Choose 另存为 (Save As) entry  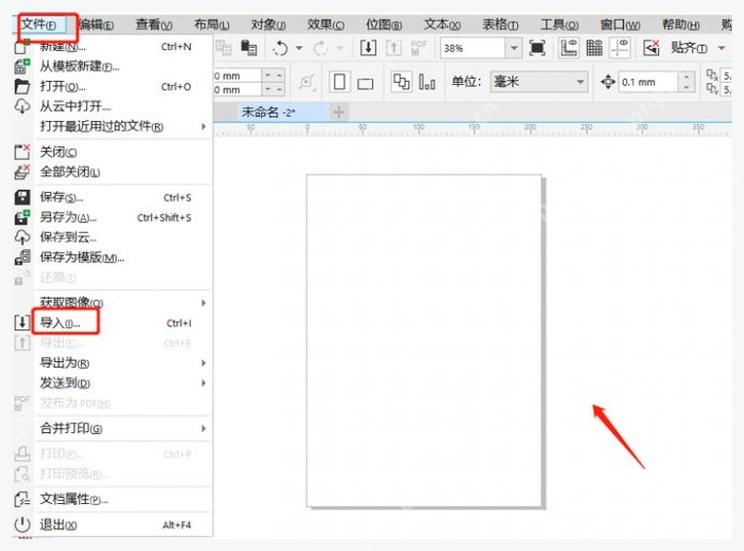click(x=113, y=217)
